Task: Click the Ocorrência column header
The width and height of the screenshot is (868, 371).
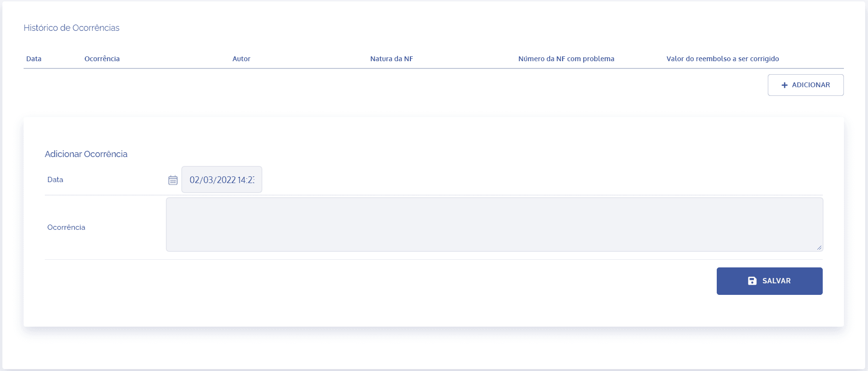Action: (102, 59)
